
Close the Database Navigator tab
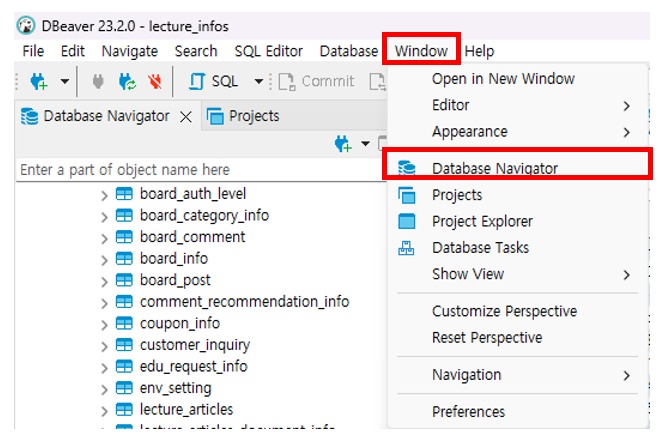(x=186, y=117)
